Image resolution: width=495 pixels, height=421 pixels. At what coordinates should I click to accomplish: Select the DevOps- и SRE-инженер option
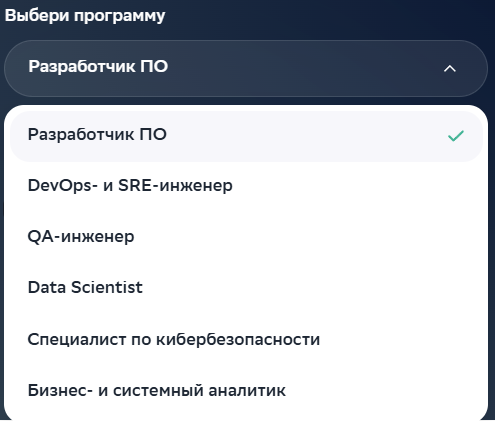pyautogui.click(x=246, y=185)
